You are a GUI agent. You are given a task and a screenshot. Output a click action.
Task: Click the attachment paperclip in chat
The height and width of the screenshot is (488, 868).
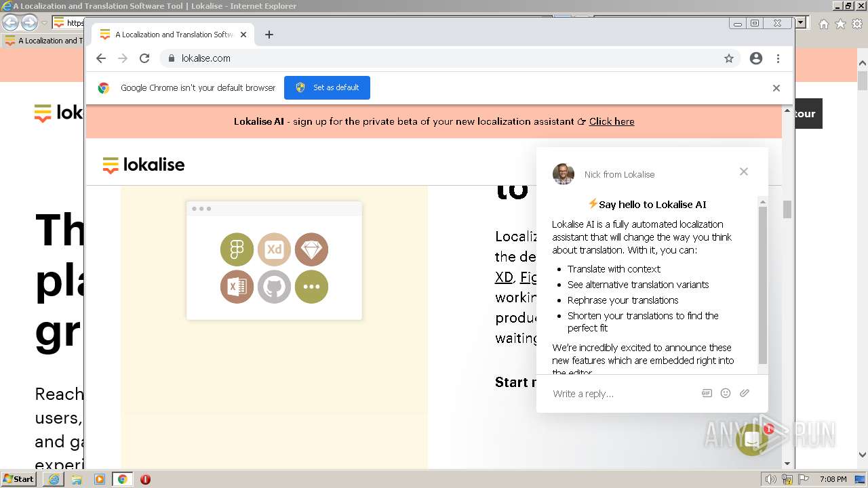tap(745, 393)
